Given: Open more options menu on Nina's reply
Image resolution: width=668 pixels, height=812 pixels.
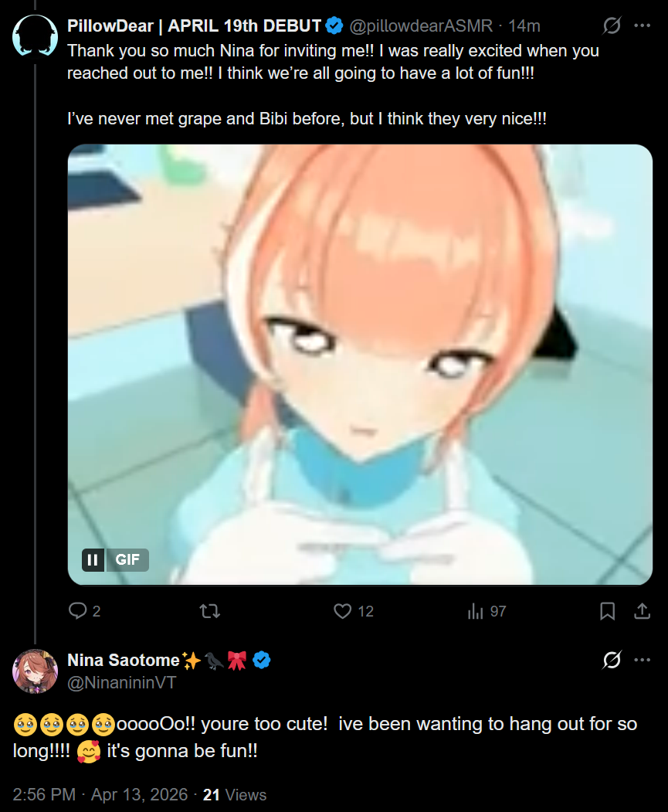Looking at the screenshot, I should [x=642, y=660].
